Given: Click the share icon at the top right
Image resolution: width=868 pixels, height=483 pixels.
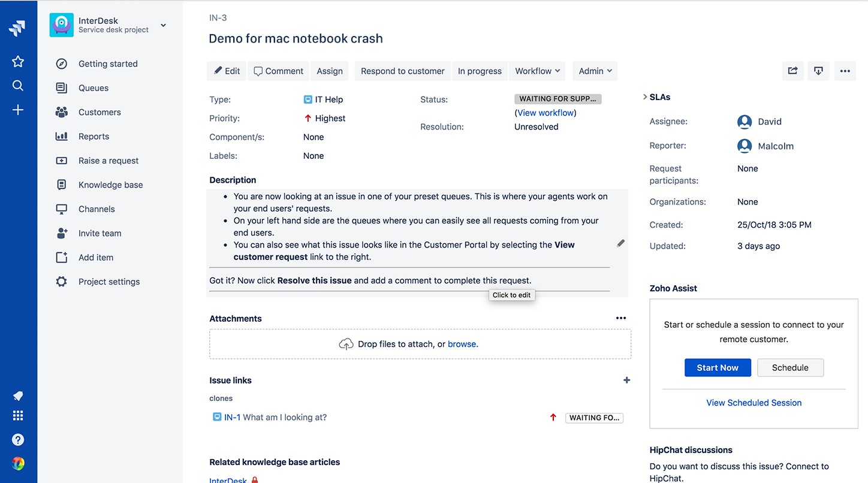Looking at the screenshot, I should pyautogui.click(x=793, y=71).
